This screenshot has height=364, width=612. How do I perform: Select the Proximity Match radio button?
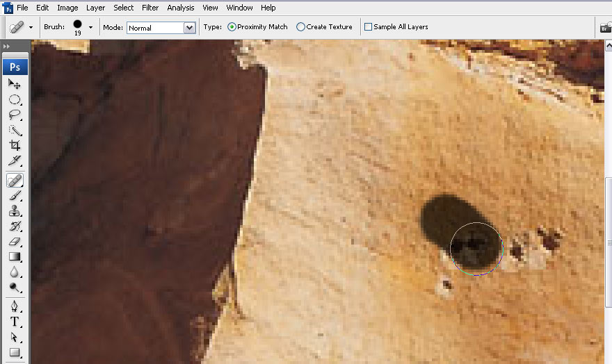click(232, 27)
